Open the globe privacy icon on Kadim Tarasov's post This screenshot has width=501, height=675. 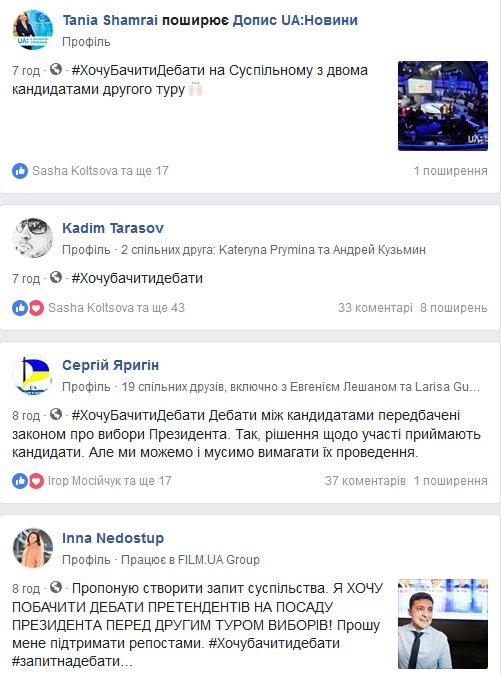tap(56, 277)
